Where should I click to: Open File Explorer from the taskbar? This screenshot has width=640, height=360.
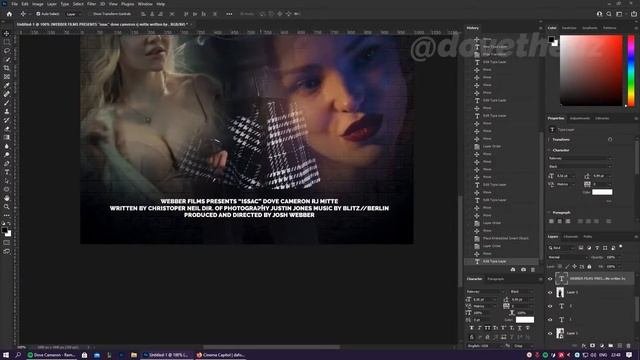click(133, 355)
